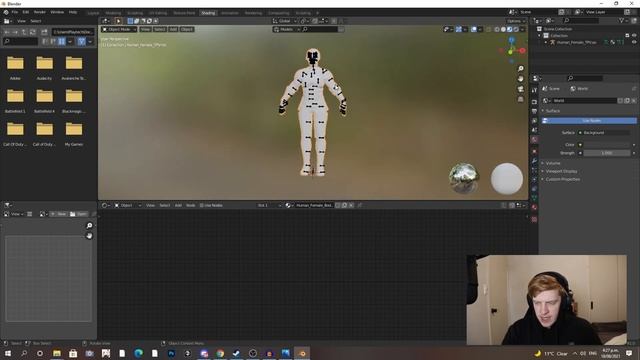Click the file browser search field
640x360 pixels.
[x=20, y=41]
